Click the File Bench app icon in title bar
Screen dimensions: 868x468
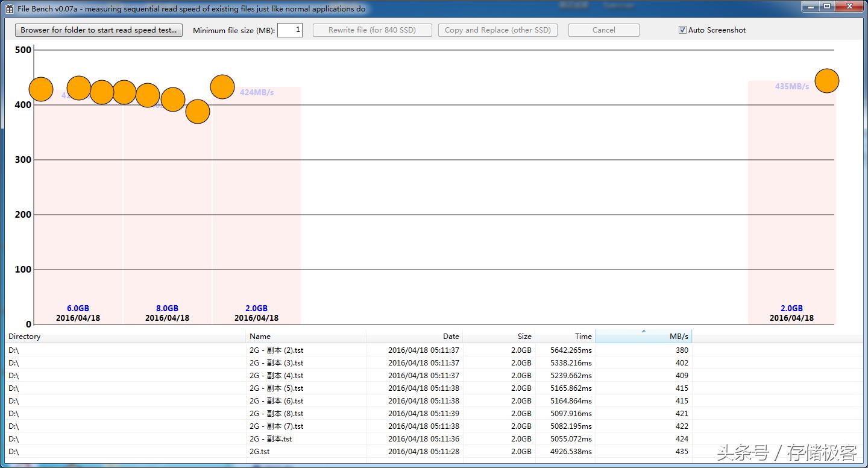click(x=9, y=9)
